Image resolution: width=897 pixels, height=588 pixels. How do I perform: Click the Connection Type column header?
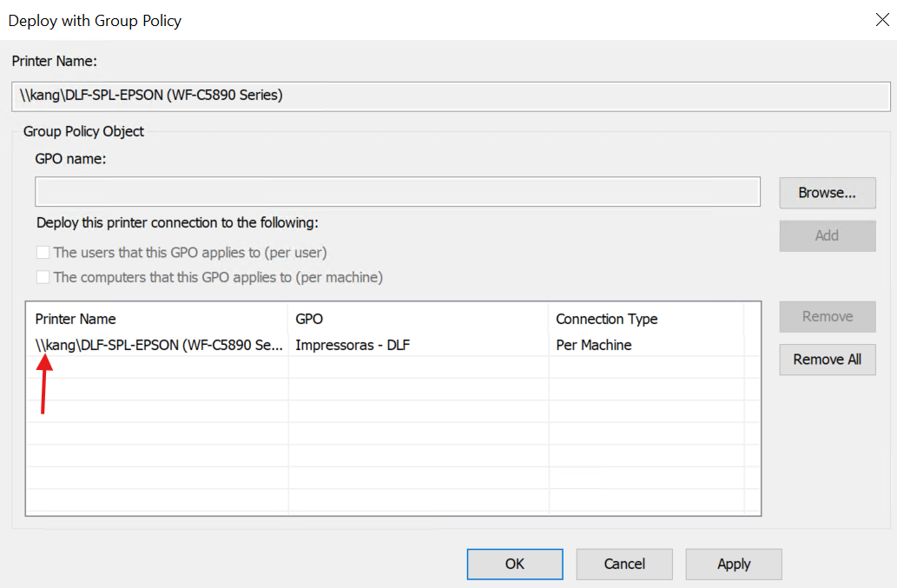pos(645,319)
